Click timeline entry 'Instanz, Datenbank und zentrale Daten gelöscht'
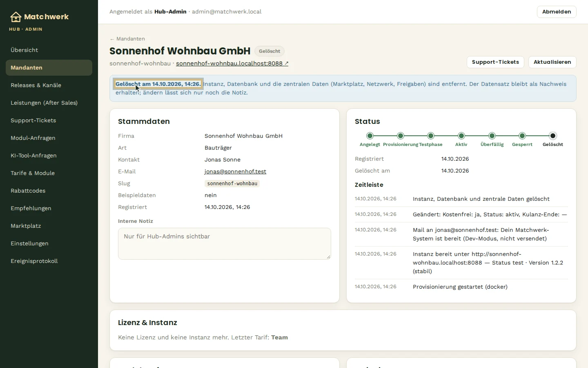588x368 pixels. (x=481, y=199)
